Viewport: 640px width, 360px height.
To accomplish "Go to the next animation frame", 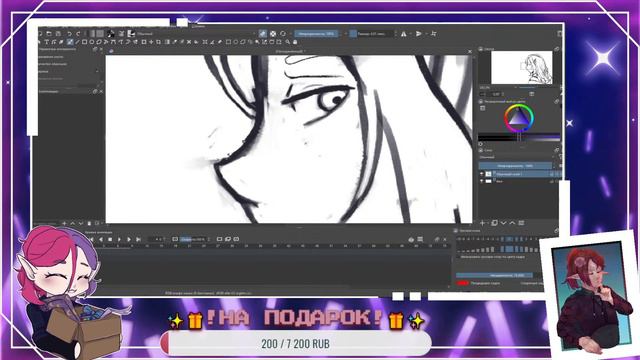I will 129,239.
